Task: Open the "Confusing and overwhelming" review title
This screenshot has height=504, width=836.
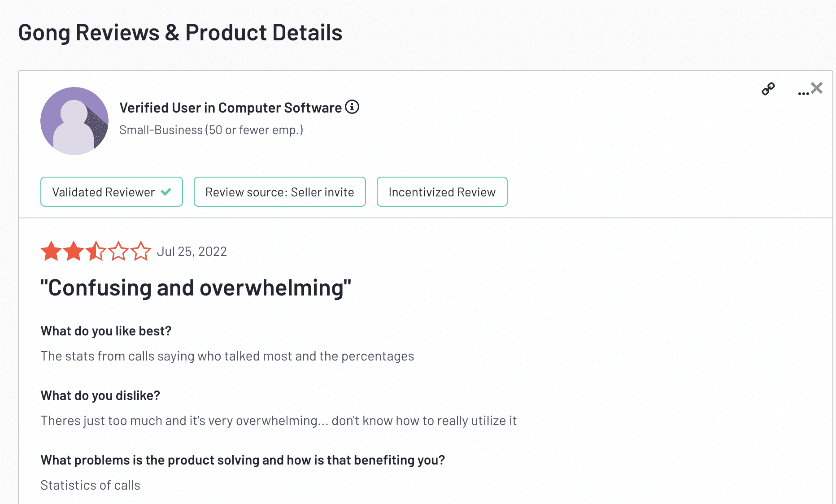Action: 196,288
